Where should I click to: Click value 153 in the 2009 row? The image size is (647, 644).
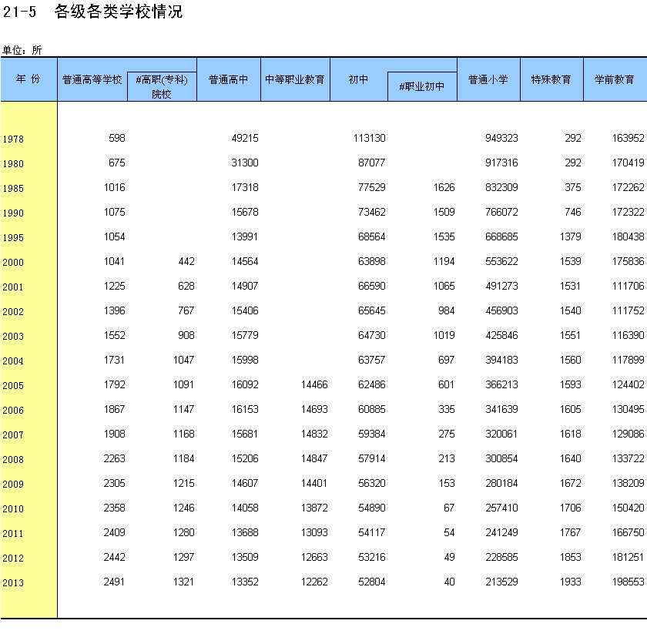[x=447, y=484]
